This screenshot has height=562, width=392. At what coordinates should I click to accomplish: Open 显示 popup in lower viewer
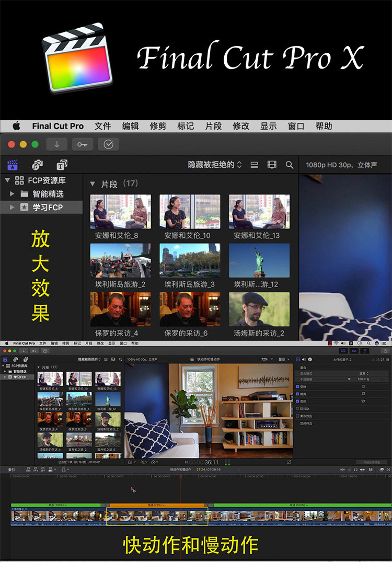[x=284, y=359]
